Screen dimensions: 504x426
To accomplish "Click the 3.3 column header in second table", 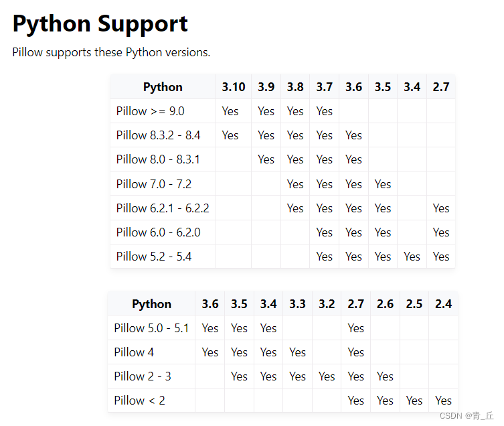I will pyautogui.click(x=297, y=304).
